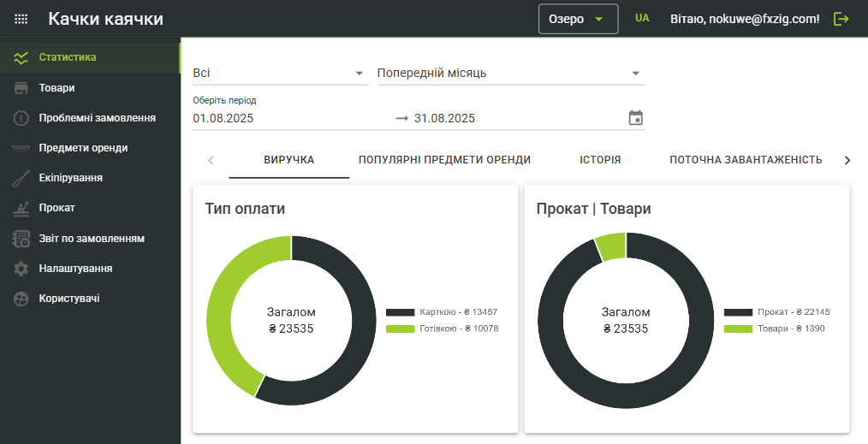Click the Прокат | Товари card heading
Screen dimensions: 868x444
click(x=593, y=209)
